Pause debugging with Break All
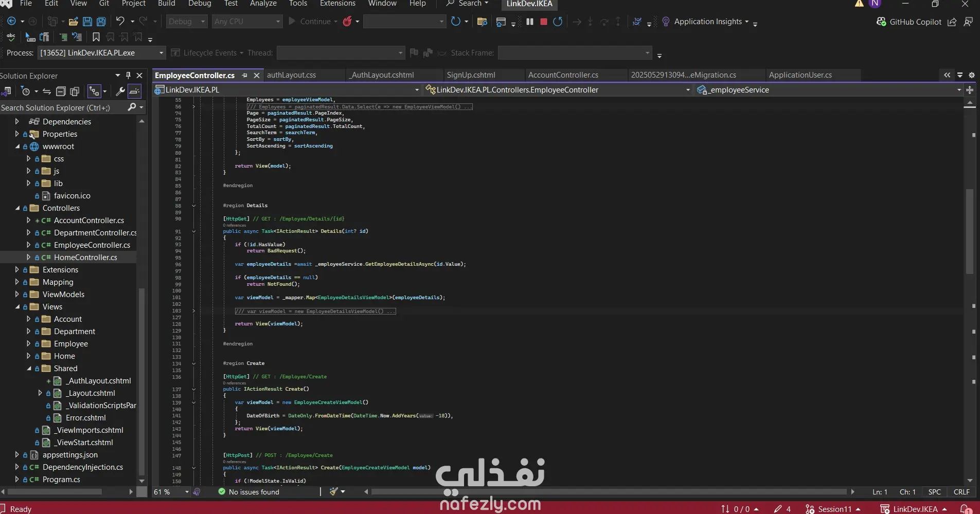The height and width of the screenshot is (514, 980). point(530,22)
